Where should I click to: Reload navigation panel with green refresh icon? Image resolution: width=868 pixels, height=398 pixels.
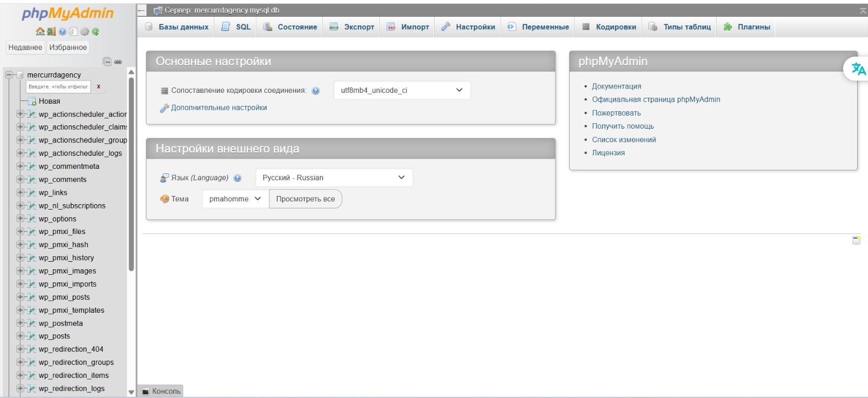point(95,31)
